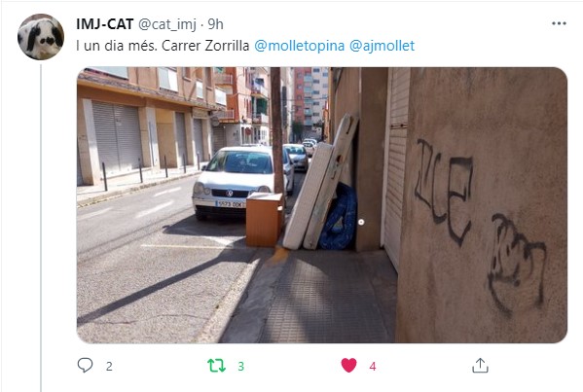Open the @molletopina mention

click(300, 46)
